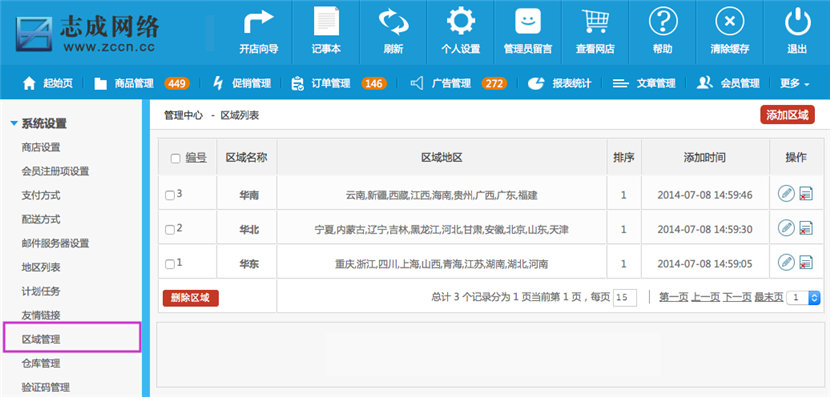Screen dimensions: 830x397
Task: Open the 记事本 notepad icon
Action: pyautogui.click(x=326, y=22)
